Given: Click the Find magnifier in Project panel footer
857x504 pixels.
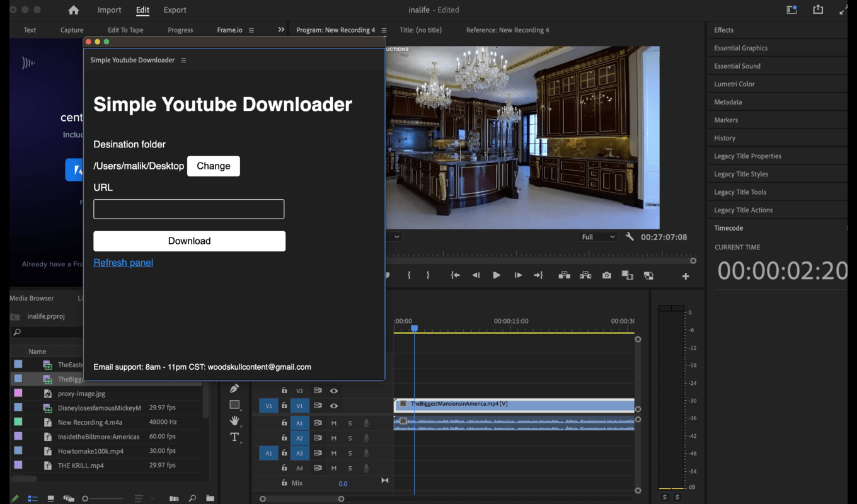Looking at the screenshot, I should pyautogui.click(x=192, y=498).
